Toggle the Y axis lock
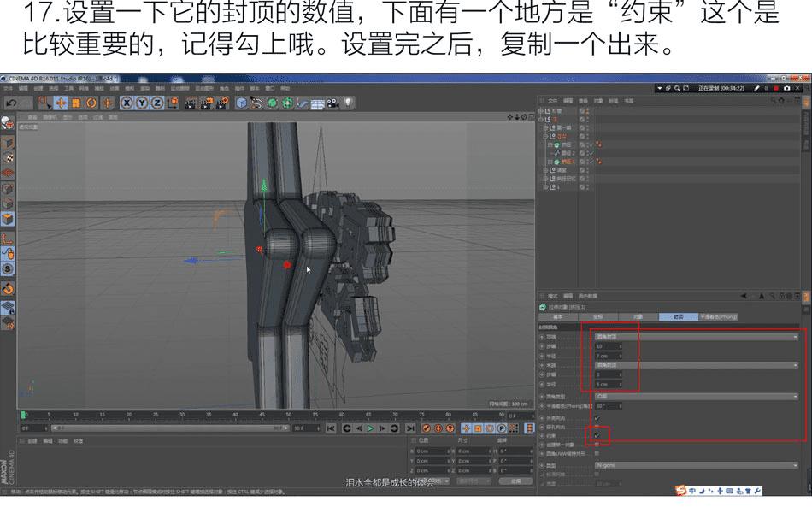Screen dimensions: 812x513 (x=142, y=103)
